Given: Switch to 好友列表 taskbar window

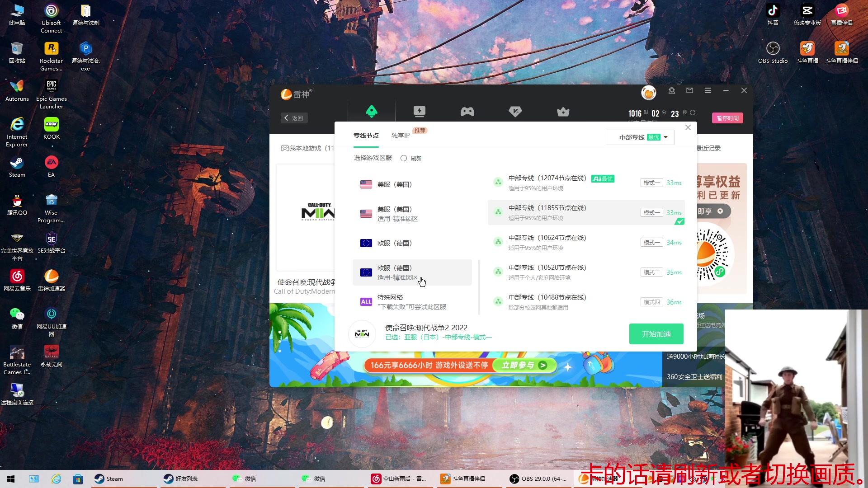Looking at the screenshot, I should click(x=193, y=479).
